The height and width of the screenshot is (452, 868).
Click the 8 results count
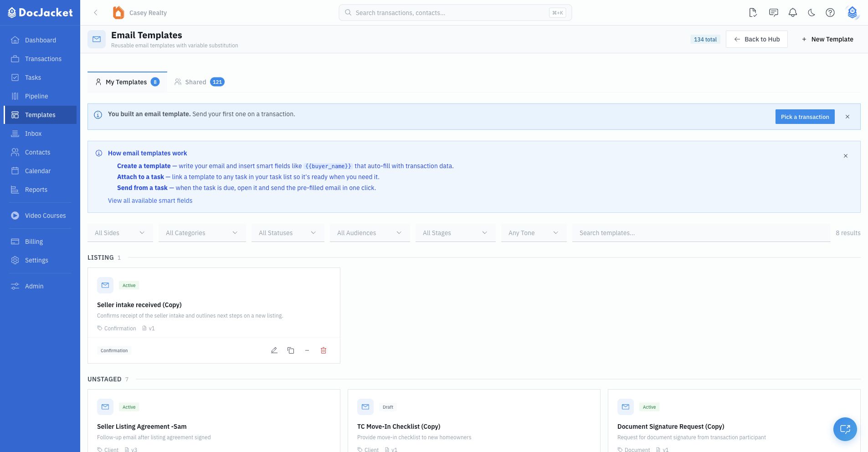coord(848,233)
